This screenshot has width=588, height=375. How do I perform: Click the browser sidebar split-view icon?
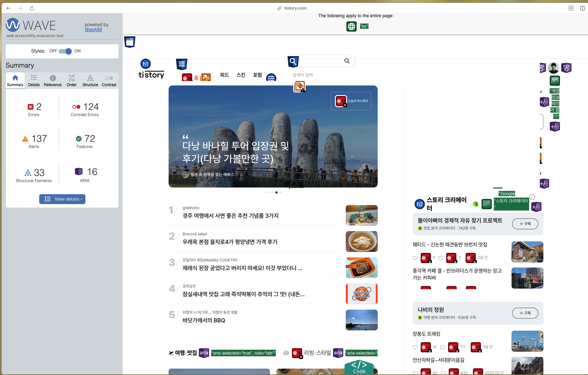tap(583, 8)
